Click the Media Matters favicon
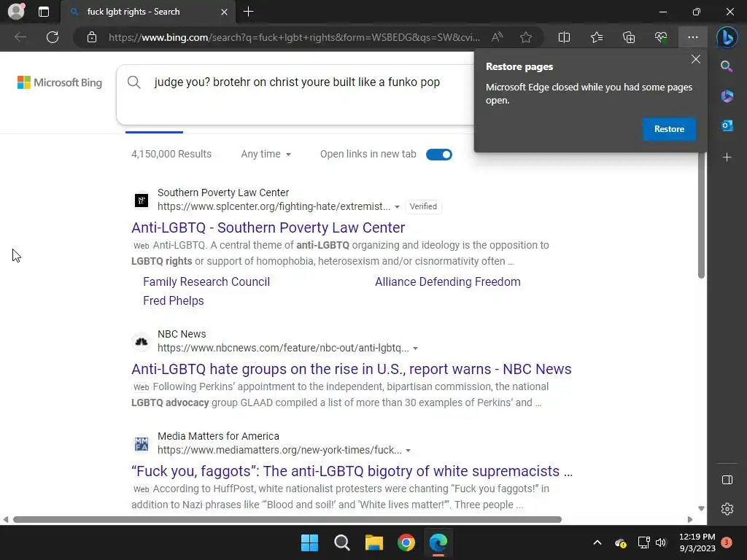This screenshot has width=747, height=560. pos(142,444)
